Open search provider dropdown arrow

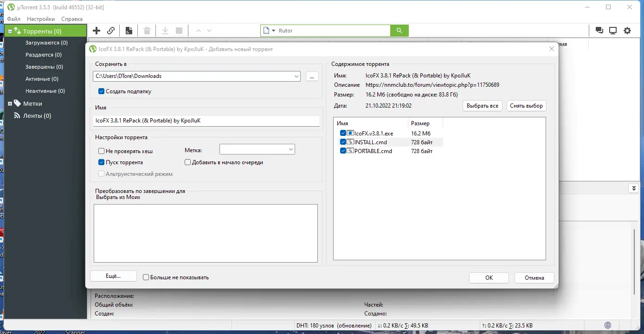[x=274, y=31]
